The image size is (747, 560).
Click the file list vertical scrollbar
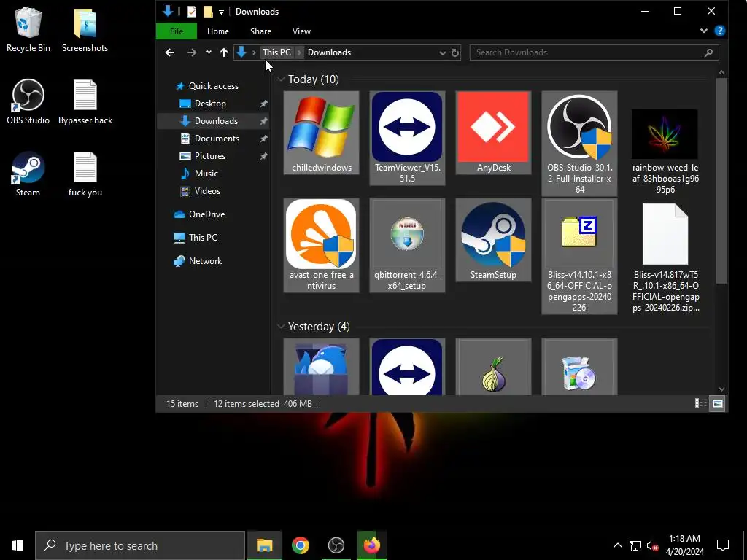point(721,181)
